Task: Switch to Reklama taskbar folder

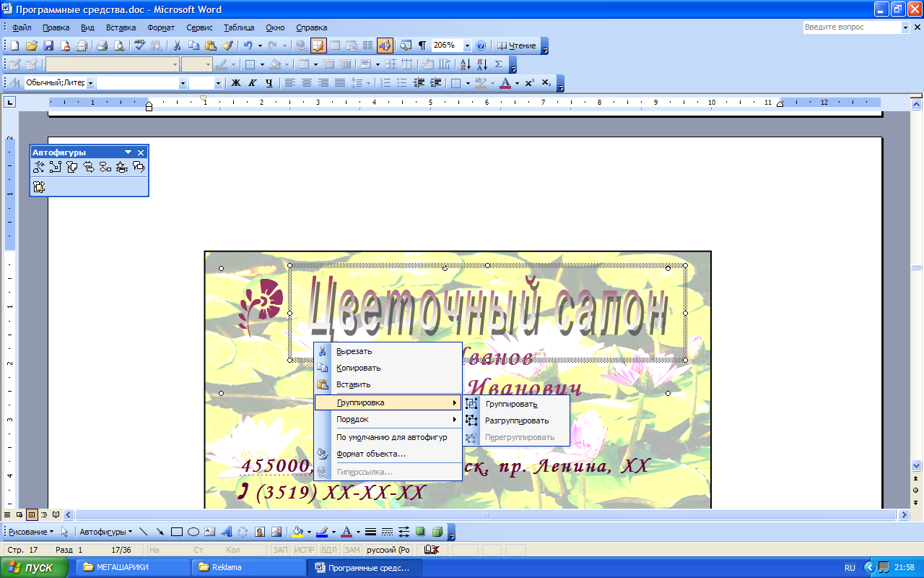Action: coord(249,567)
